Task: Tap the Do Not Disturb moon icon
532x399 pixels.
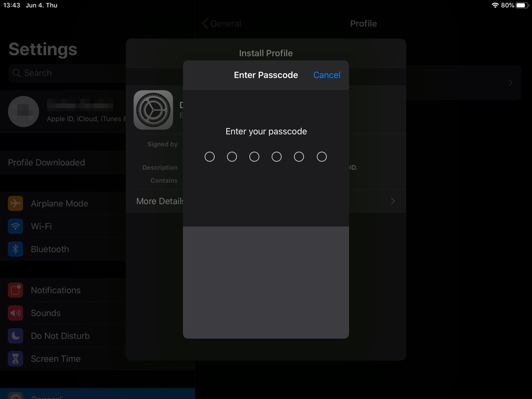Action: pos(16,336)
